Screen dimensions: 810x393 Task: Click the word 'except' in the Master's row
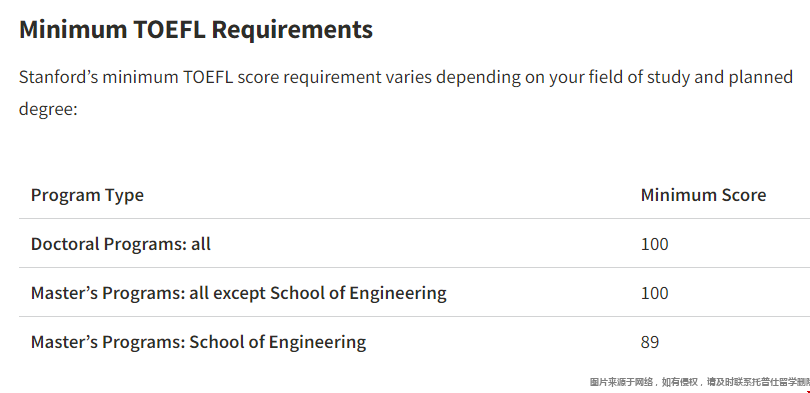[239, 293]
